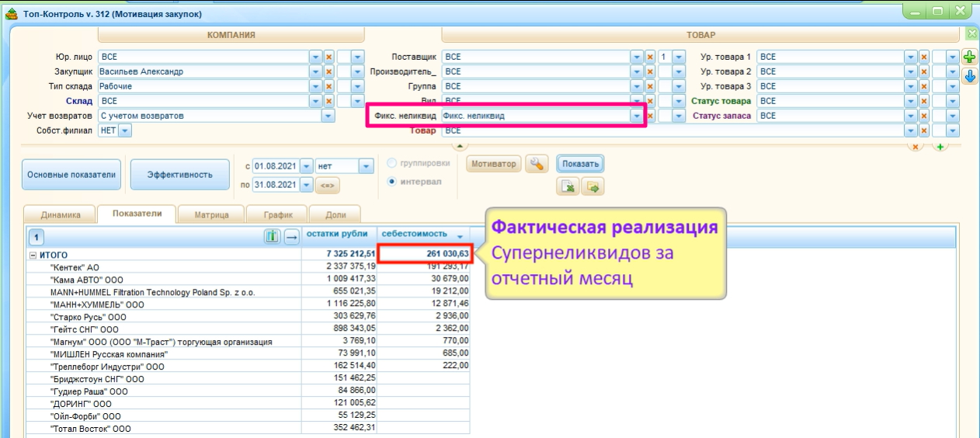The width and height of the screenshot is (980, 438).
Task: Open the ТОВАР section header
Action: coord(701,35)
